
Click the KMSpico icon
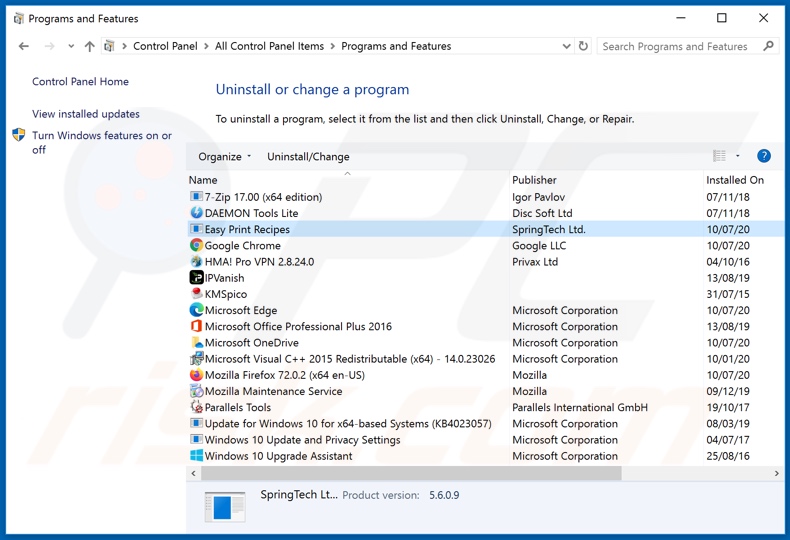(196, 294)
